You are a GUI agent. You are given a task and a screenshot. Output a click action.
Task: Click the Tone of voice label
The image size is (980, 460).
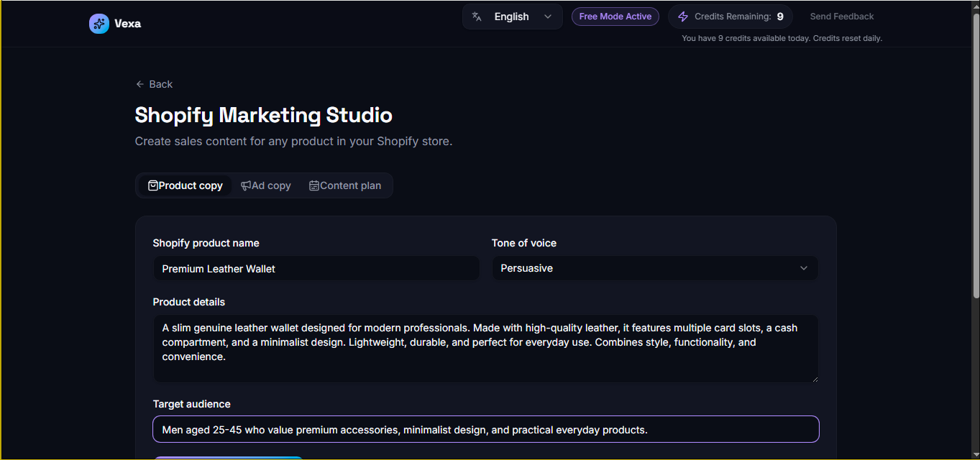[x=524, y=243]
